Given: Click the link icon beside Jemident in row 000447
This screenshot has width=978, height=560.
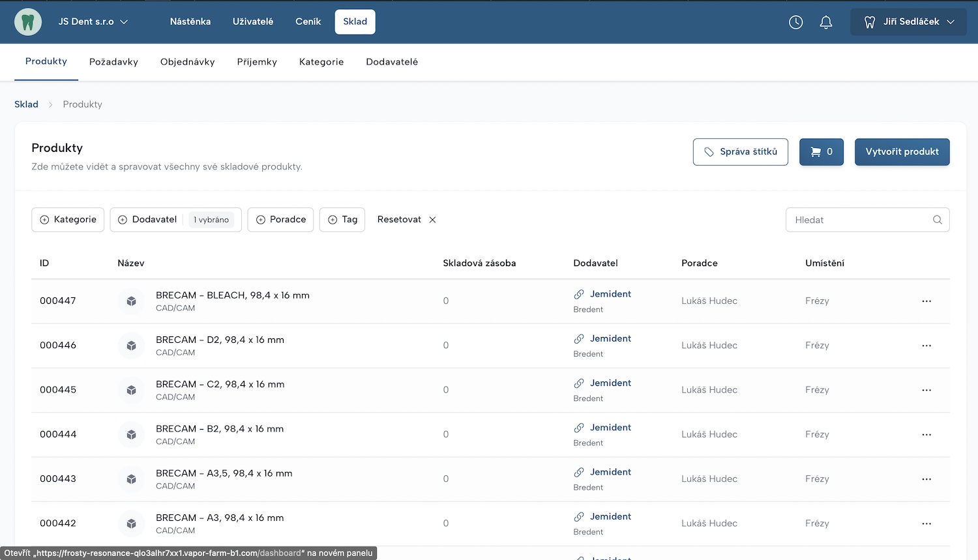Looking at the screenshot, I should click(579, 294).
